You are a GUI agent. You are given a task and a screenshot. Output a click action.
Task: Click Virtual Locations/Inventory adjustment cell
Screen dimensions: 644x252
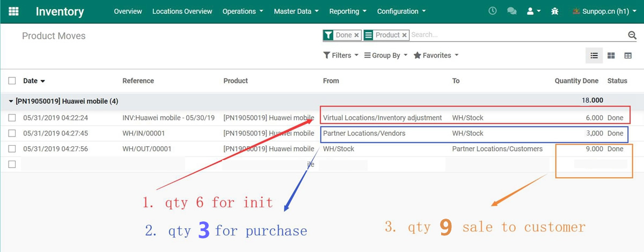pyautogui.click(x=382, y=118)
